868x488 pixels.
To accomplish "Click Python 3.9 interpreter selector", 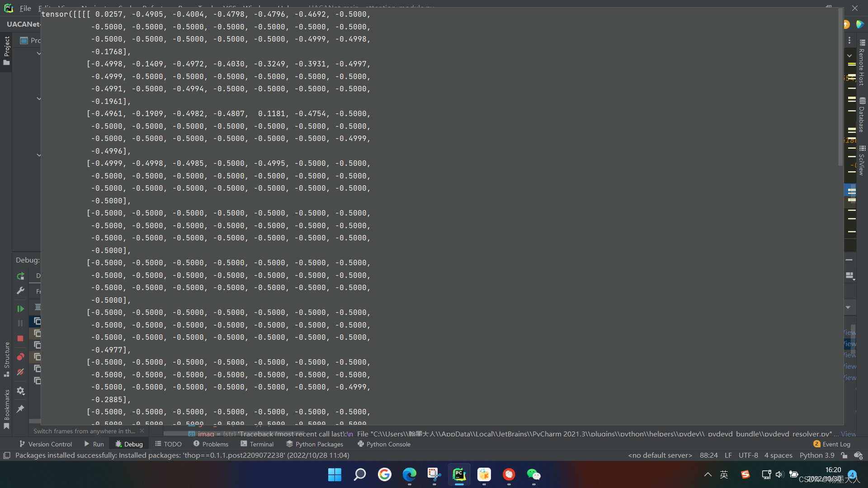I will [817, 455].
